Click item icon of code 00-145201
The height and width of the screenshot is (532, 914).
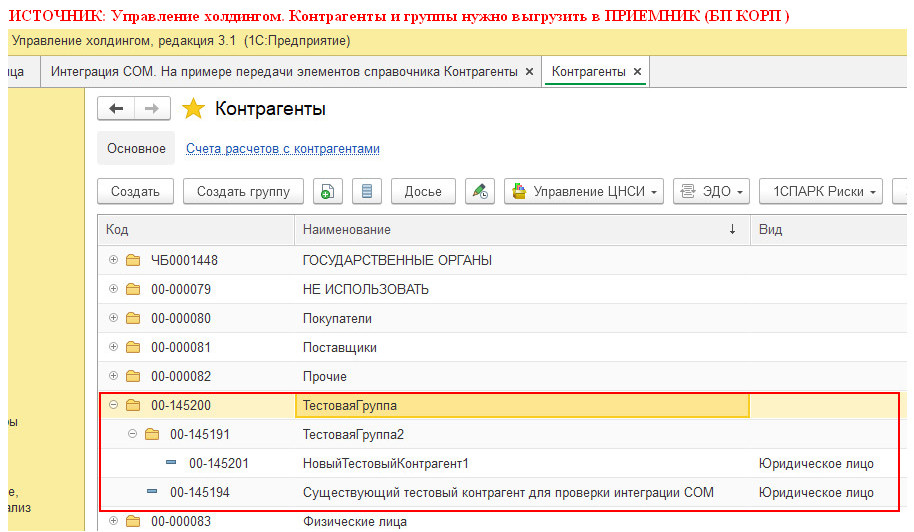[x=171, y=462]
